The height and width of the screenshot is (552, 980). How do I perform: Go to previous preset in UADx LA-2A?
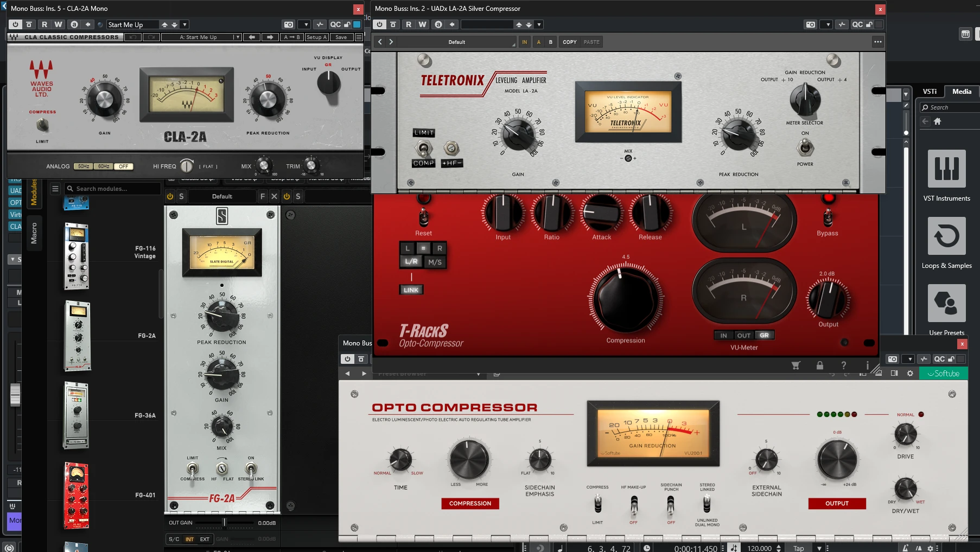(380, 42)
